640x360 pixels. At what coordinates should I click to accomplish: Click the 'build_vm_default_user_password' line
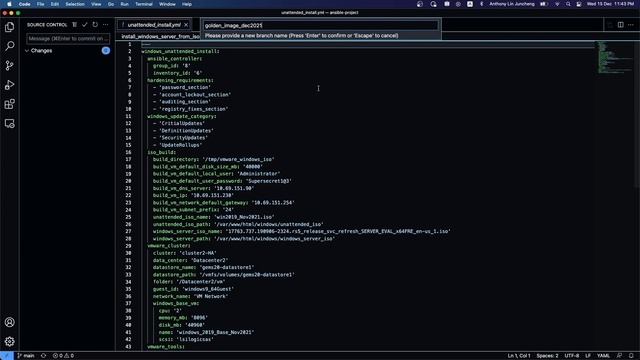pyautogui.click(x=222, y=181)
